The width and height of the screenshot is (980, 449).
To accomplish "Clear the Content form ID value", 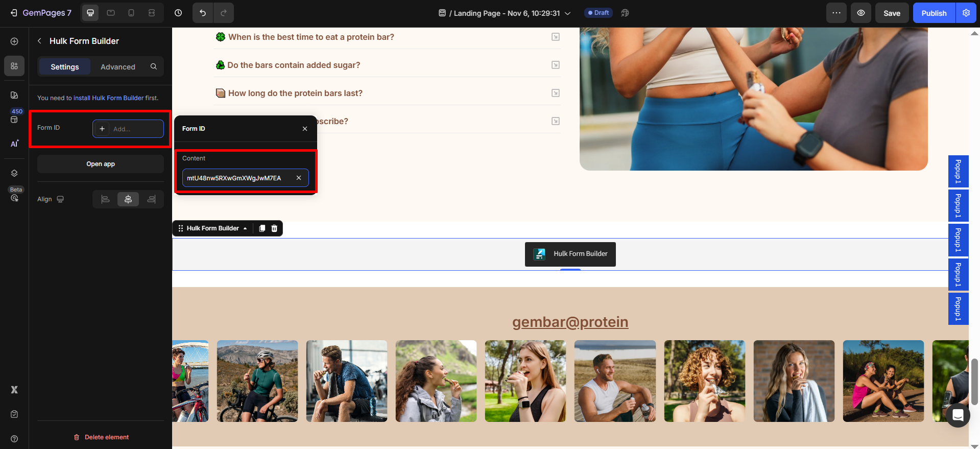I will (x=299, y=178).
